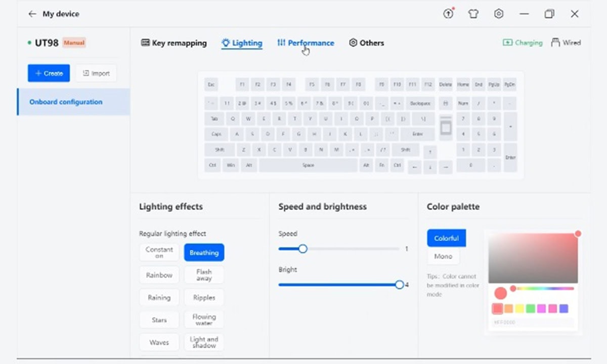607x364 pixels.
Task: Activate the Waves lighting effect
Action: (159, 342)
